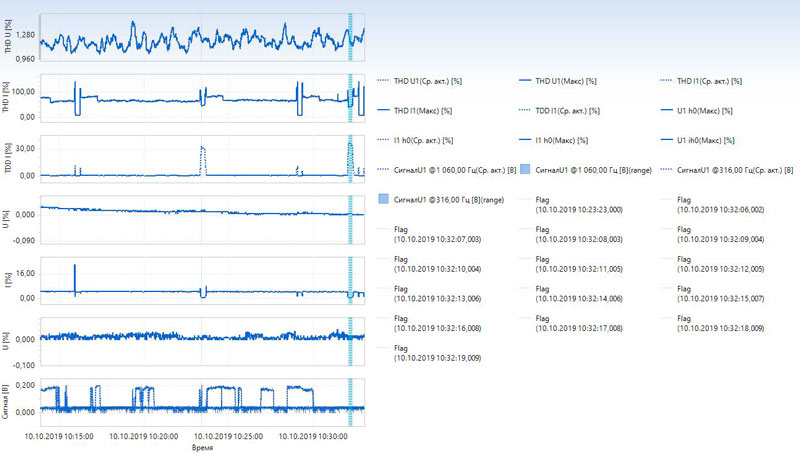800x453 pixels.
Task: Click СигналU1 @1 060,00 Гц (range) blue swatch
Action: pyautogui.click(x=528, y=169)
